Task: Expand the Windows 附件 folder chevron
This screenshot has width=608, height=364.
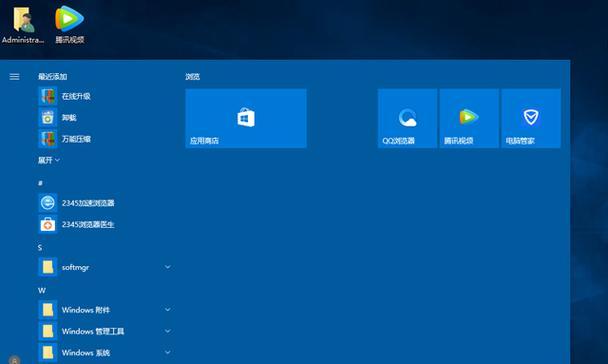Action: 168,310
